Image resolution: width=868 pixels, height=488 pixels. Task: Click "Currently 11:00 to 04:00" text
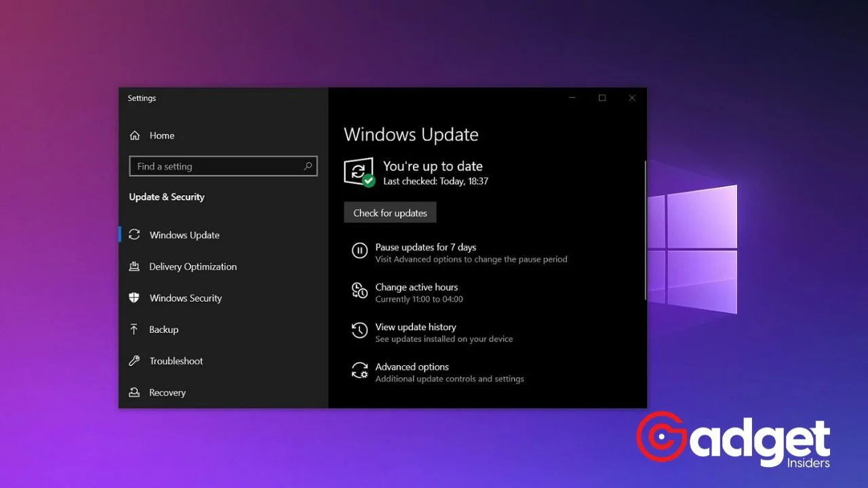pyautogui.click(x=419, y=299)
